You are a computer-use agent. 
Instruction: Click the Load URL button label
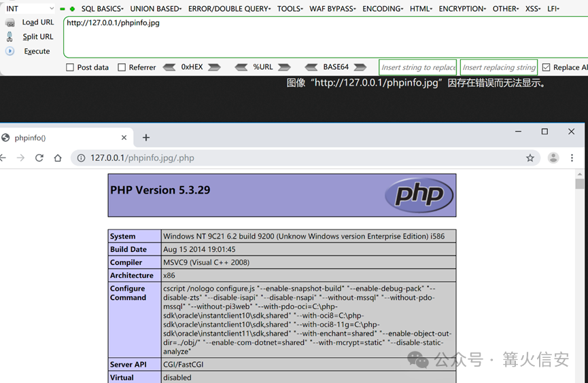click(x=38, y=22)
